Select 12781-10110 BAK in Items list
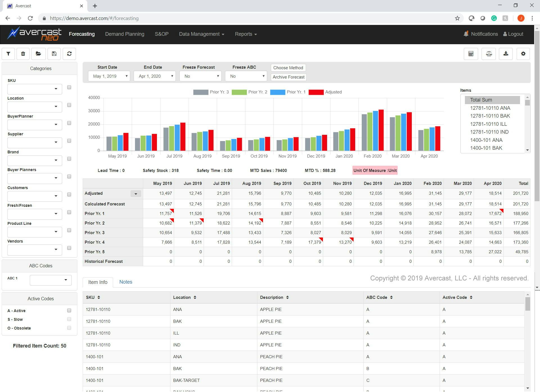 490,116
